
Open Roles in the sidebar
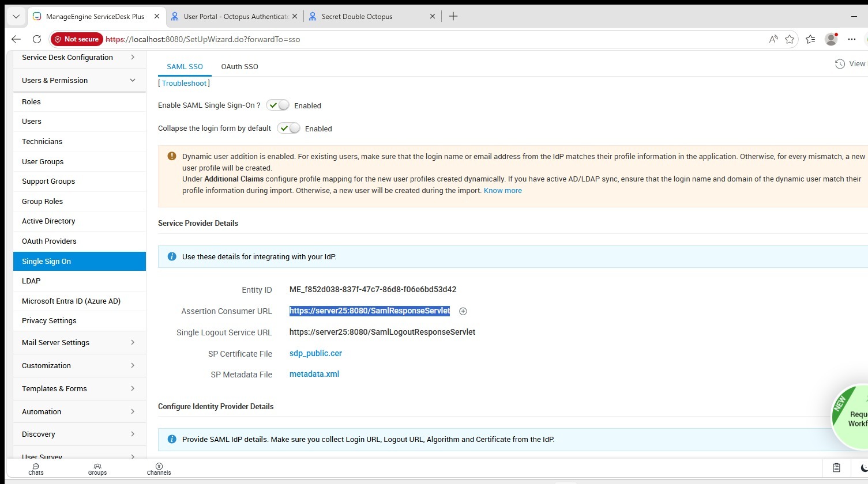(80, 102)
